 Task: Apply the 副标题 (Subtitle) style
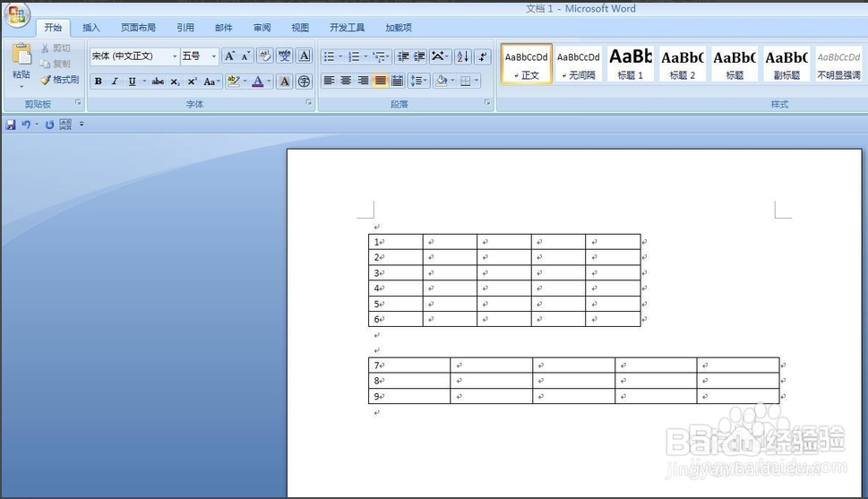[x=786, y=65]
